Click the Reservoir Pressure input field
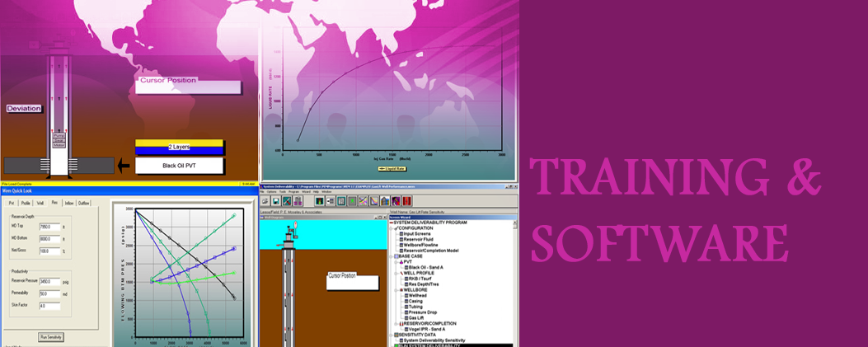Screen dimensions: 868x347 (49, 281)
